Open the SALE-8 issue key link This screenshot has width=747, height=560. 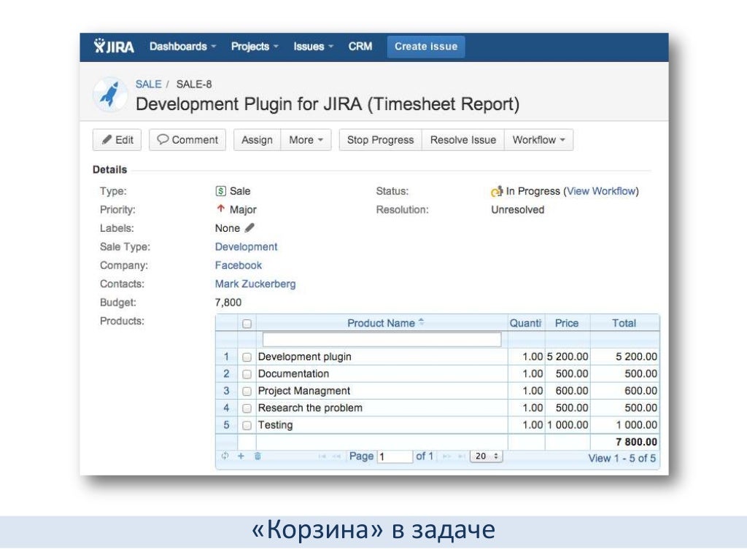tap(194, 85)
